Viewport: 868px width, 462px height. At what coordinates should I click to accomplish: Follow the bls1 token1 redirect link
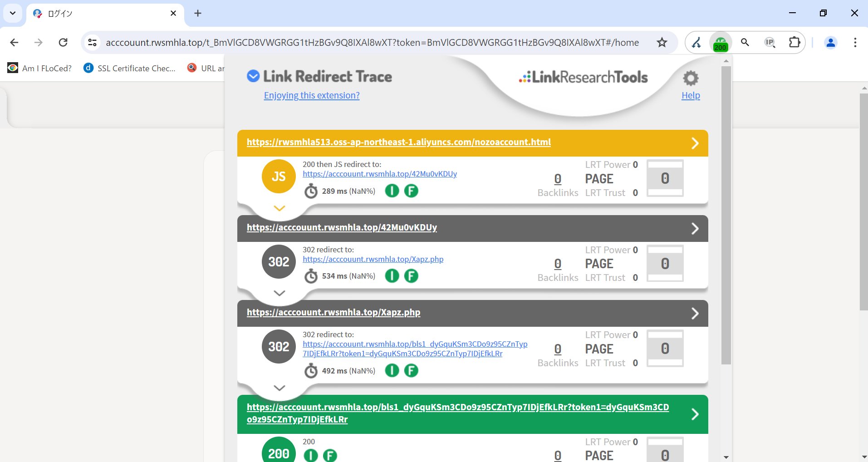click(415, 349)
